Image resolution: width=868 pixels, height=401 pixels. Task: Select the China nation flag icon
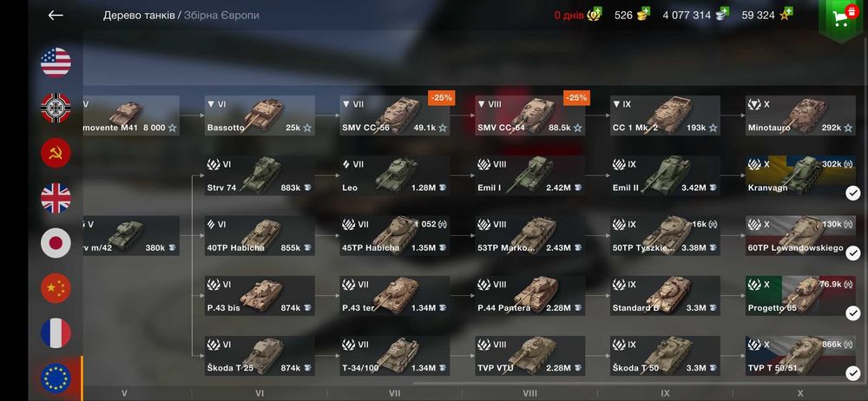click(56, 288)
